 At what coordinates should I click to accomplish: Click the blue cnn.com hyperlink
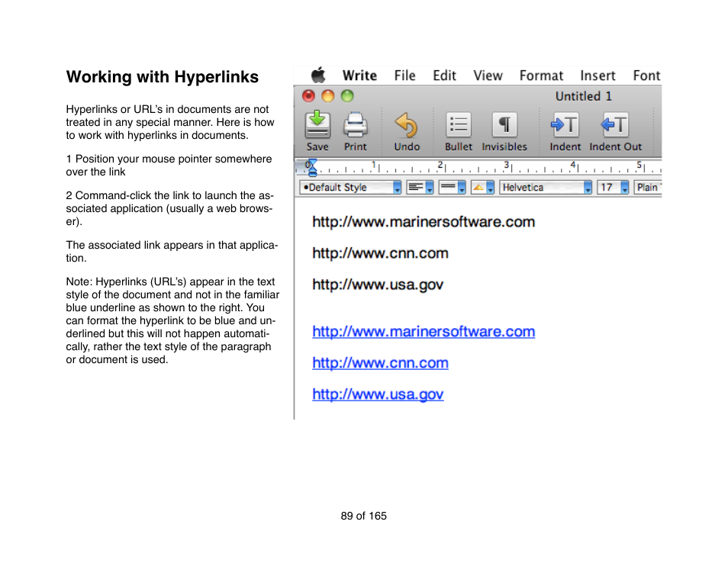click(x=380, y=363)
